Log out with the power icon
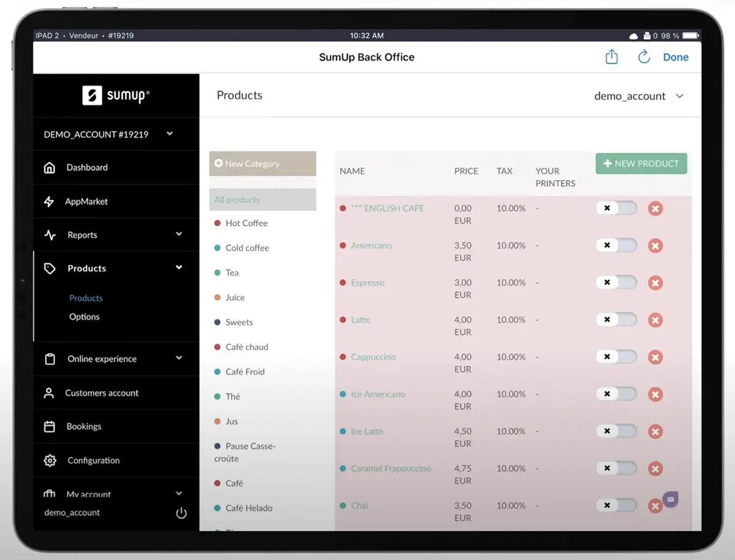Viewport: 735px width, 560px height. click(181, 513)
